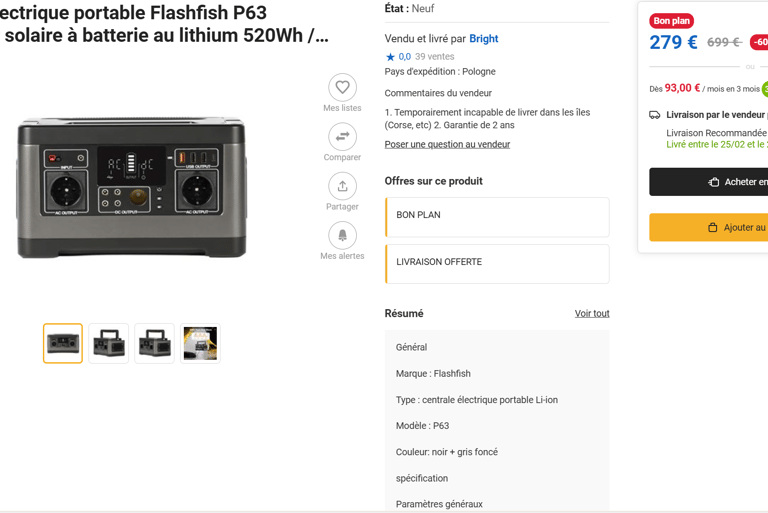Open the Partager share icon

pyautogui.click(x=342, y=186)
